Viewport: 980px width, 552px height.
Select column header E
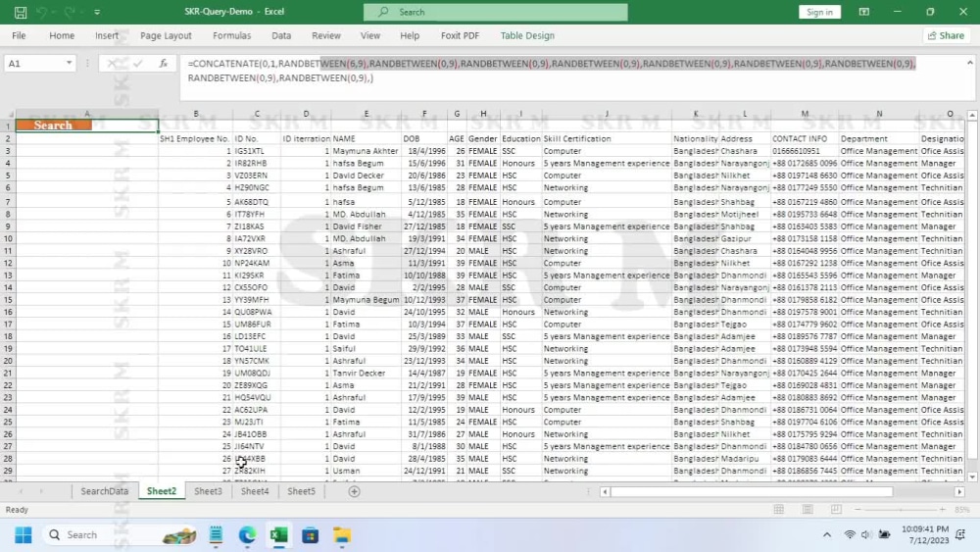coord(367,114)
